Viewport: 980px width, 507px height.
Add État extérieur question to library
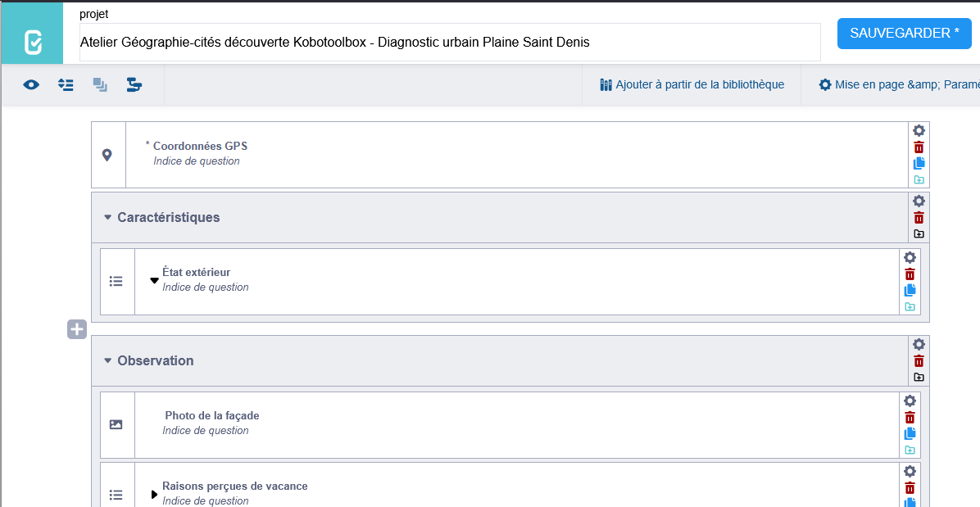point(910,307)
